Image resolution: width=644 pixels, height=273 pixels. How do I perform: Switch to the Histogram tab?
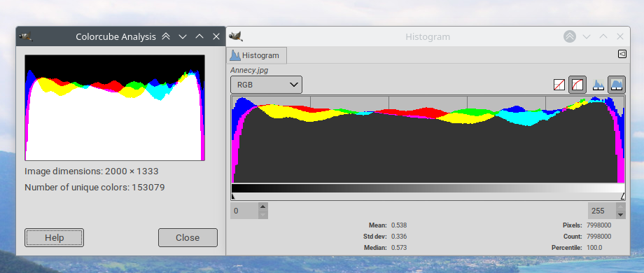point(256,55)
